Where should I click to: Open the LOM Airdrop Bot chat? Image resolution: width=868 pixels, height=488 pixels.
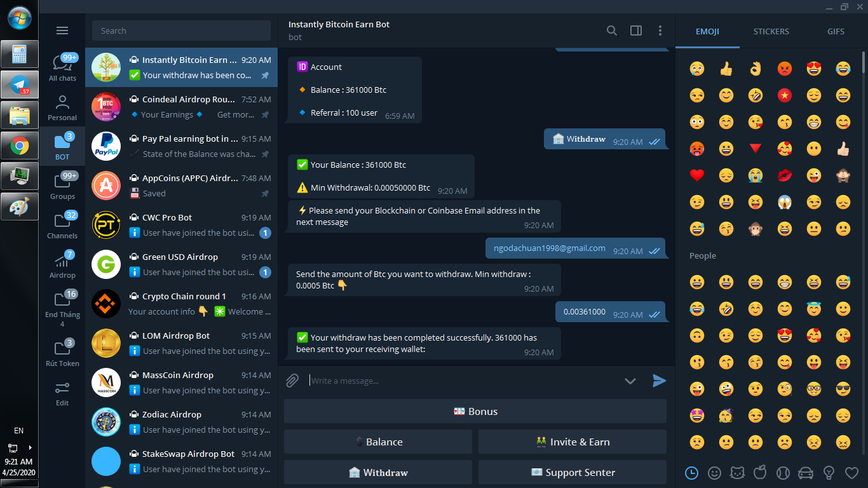(181, 343)
